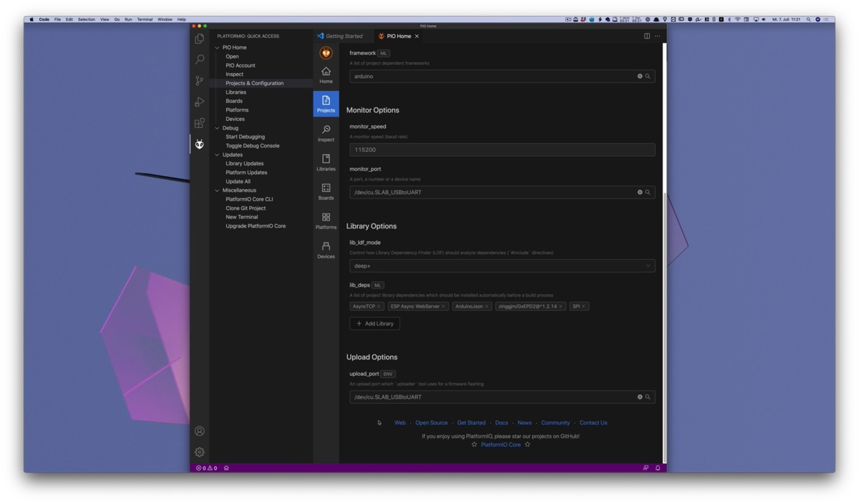The height and width of the screenshot is (504, 859).
Task: Close the PIO Home tab
Action: [x=417, y=36]
